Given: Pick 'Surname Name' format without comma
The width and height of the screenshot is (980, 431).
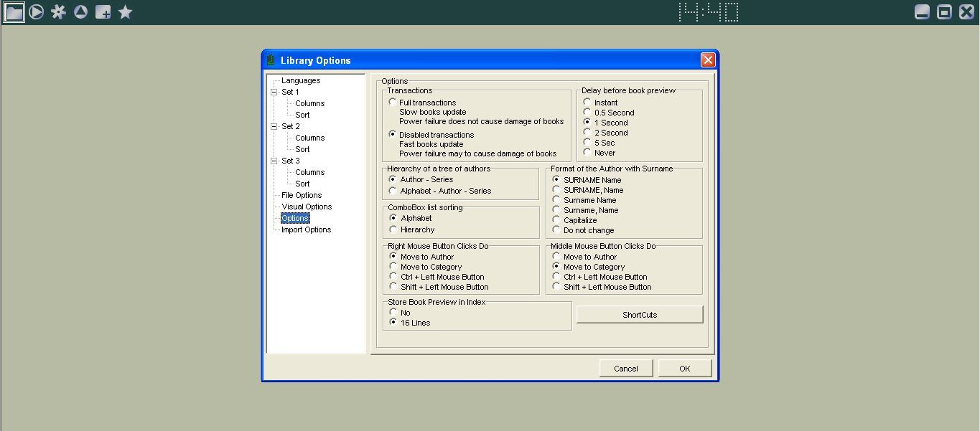Looking at the screenshot, I should click(556, 200).
